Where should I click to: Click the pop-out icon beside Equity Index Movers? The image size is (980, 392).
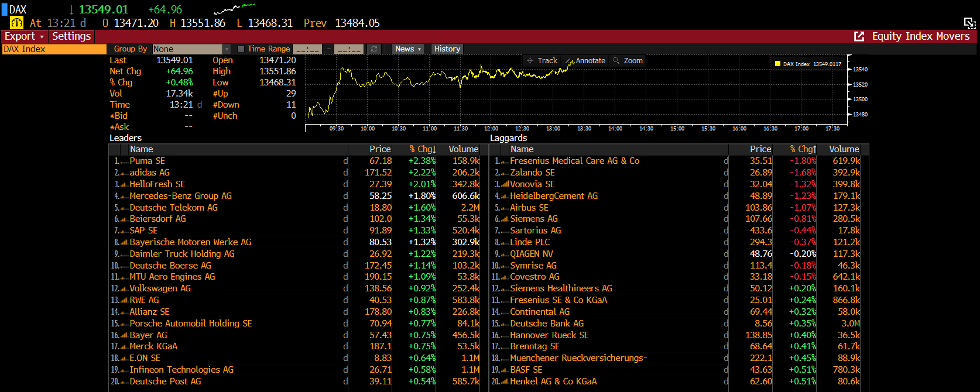[859, 36]
